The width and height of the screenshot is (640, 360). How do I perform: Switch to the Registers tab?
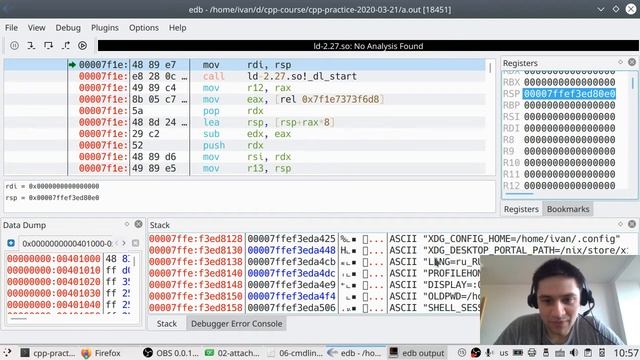point(521,209)
